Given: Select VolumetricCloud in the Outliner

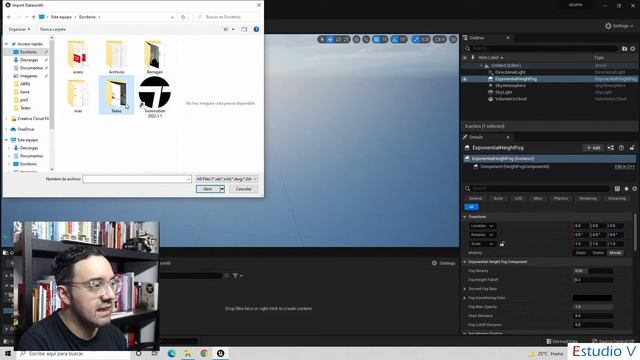Looking at the screenshot, I should pyautogui.click(x=511, y=99).
